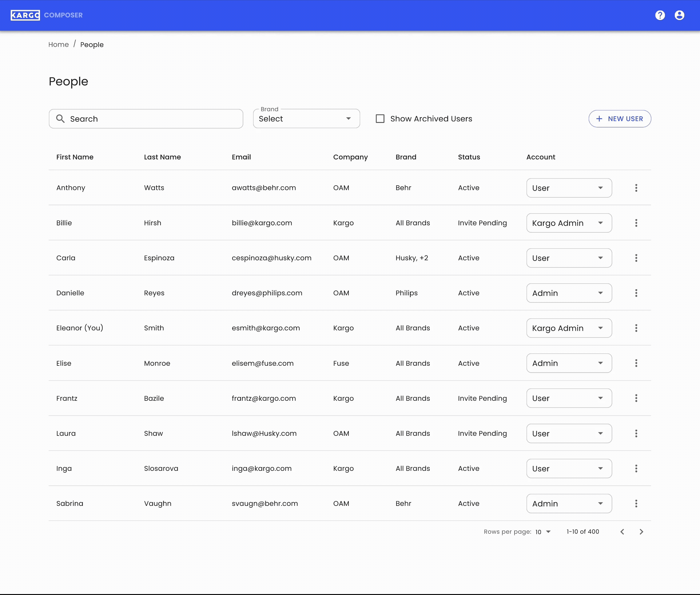
Task: Expand the Brand Select dropdown
Action: 306,119
